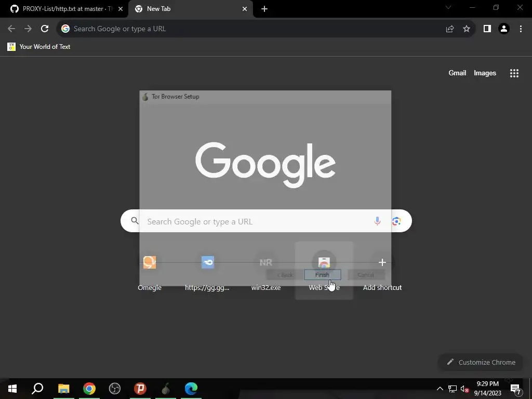The height and width of the screenshot is (399, 532).
Task: Open network status tray icon
Action: pyautogui.click(x=453, y=389)
